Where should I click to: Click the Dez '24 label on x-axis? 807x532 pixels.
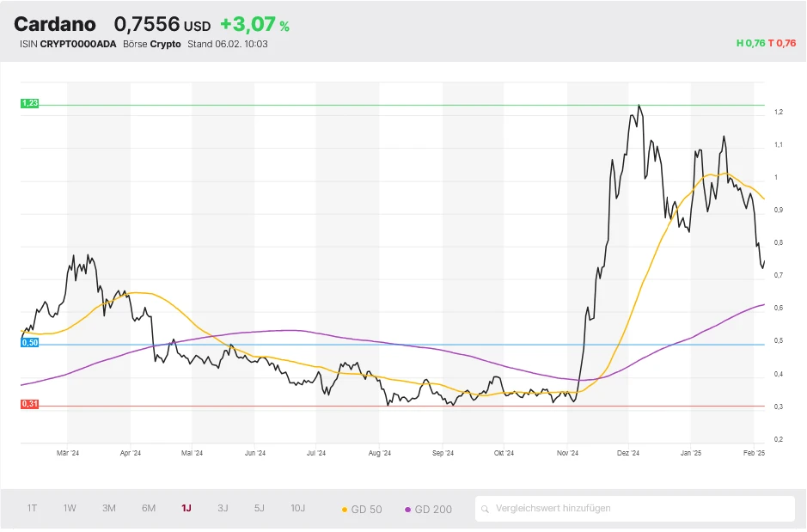pyautogui.click(x=628, y=453)
